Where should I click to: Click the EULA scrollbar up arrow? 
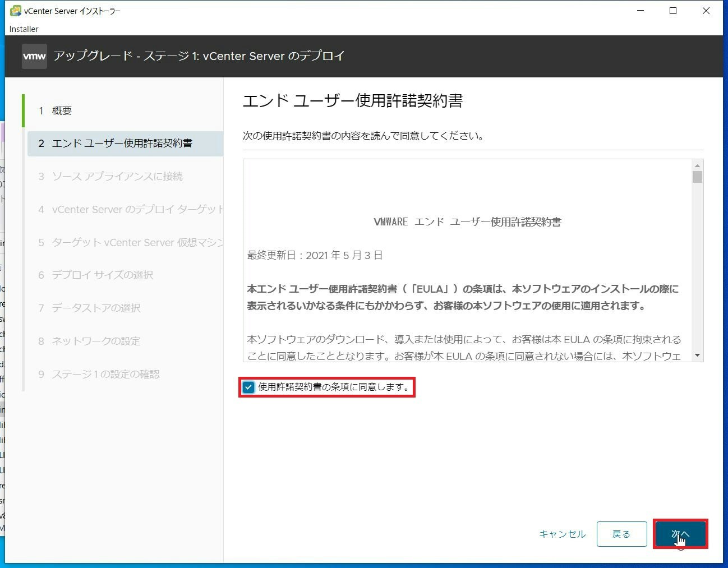697,165
